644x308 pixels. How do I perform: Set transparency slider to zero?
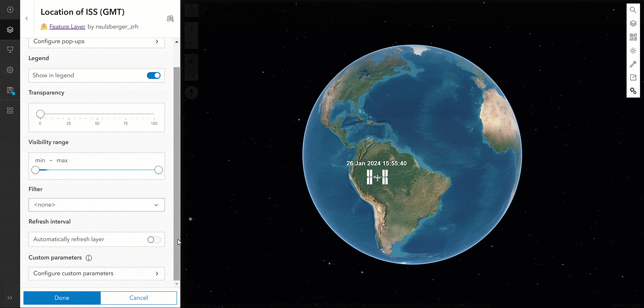click(40, 114)
